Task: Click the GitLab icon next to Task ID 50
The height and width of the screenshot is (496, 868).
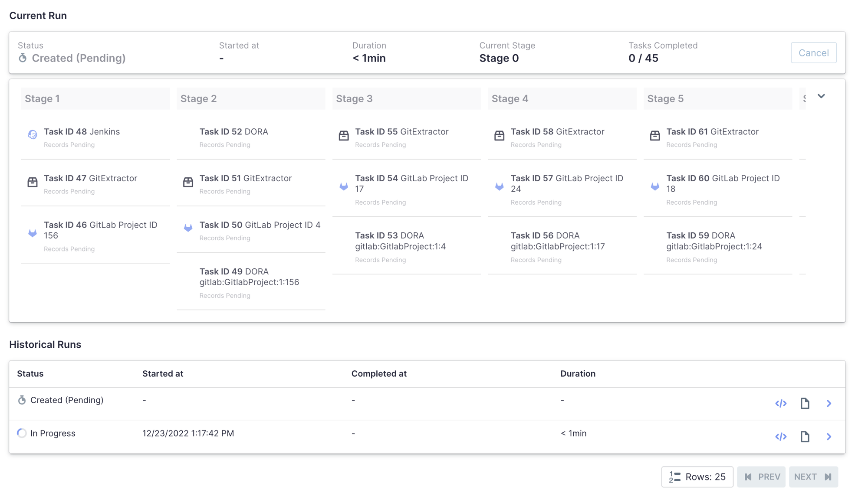Action: 188,229
